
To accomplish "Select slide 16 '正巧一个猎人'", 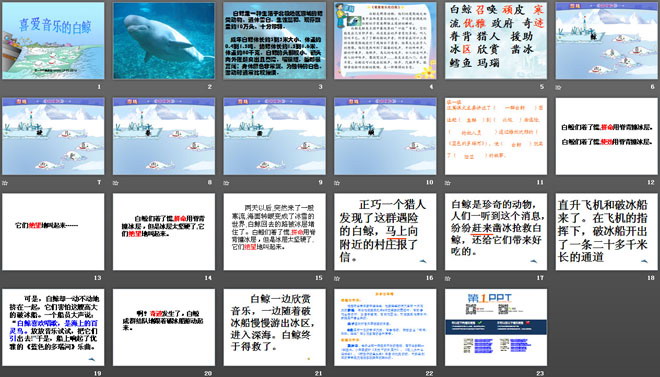I will tap(385, 232).
